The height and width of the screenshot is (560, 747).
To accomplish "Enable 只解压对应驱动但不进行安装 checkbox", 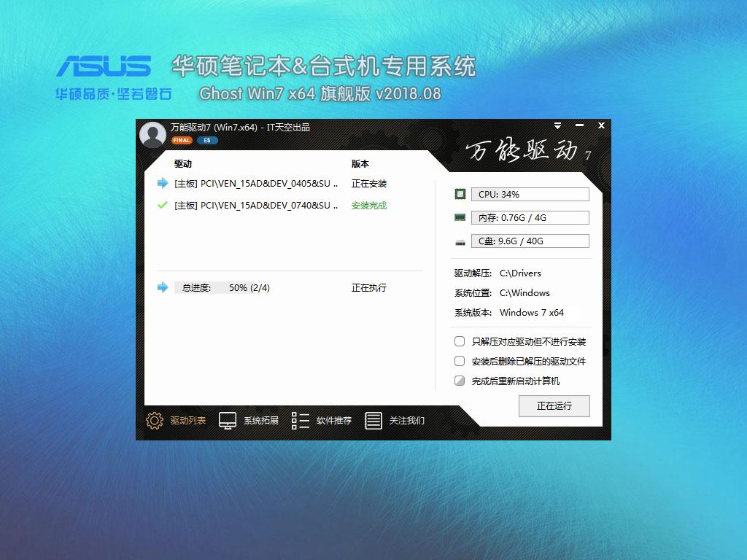I will (460, 341).
